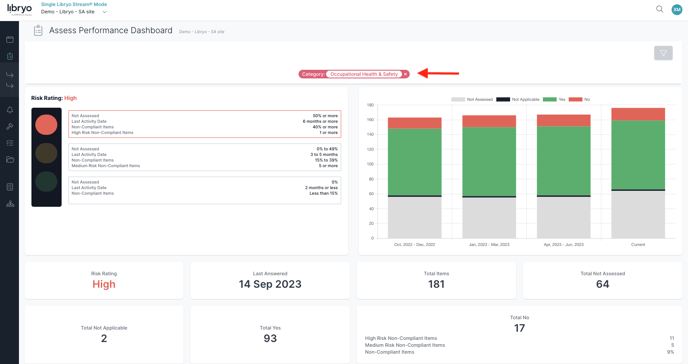The width and height of the screenshot is (688, 364).
Task: Click the Current period green bar segment
Action: [638, 154]
